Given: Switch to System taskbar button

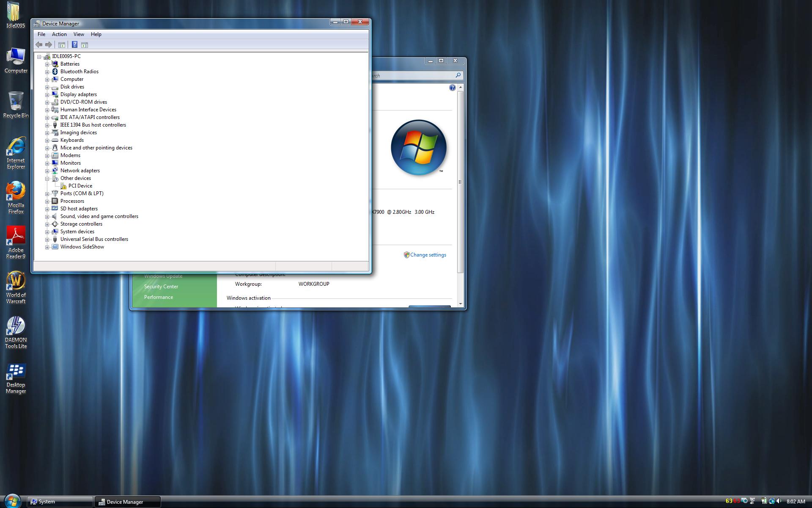Looking at the screenshot, I should coord(60,502).
